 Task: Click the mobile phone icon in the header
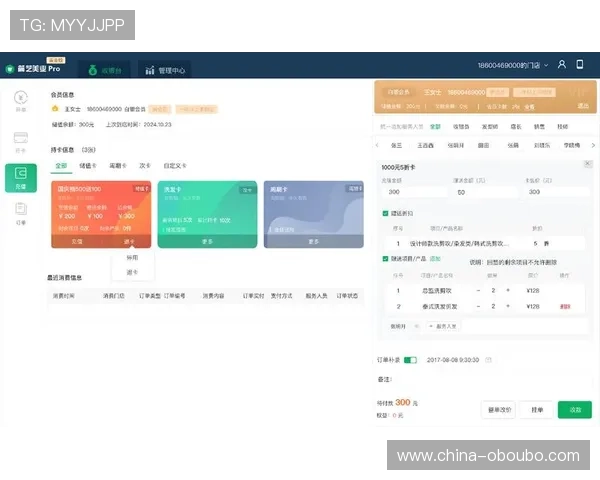580,64
